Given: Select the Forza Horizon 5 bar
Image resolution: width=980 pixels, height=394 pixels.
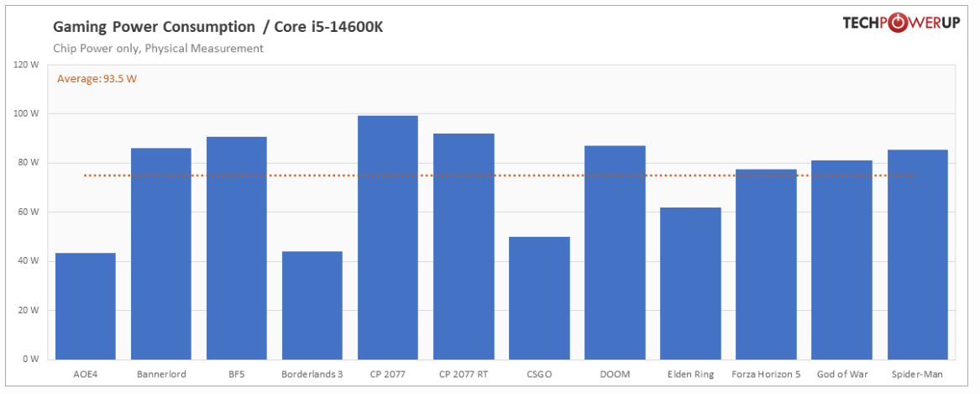Looking at the screenshot, I should tap(766, 265).
